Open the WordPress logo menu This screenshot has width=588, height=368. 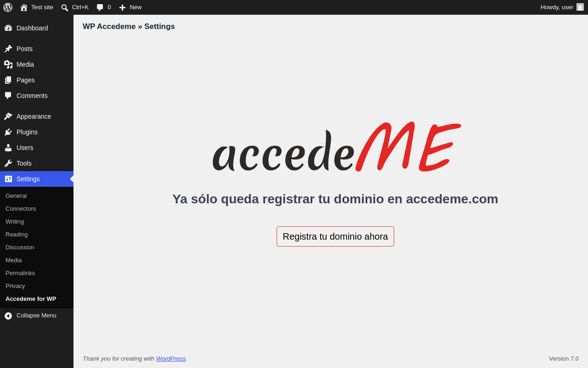coord(8,7)
